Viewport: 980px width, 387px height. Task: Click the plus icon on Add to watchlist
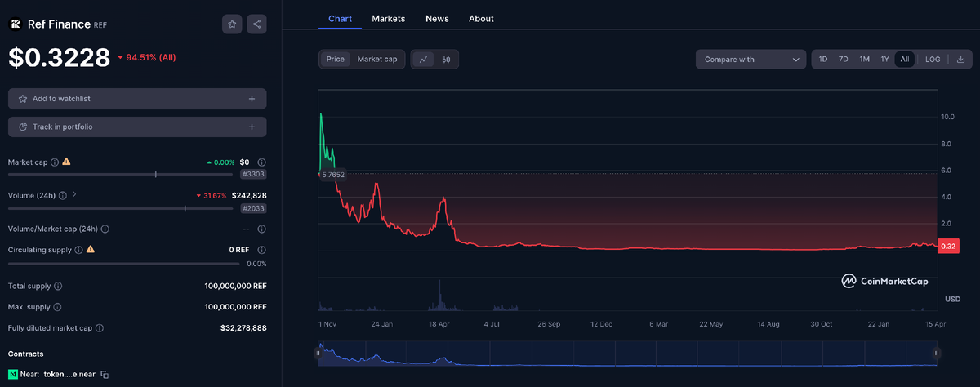click(x=252, y=99)
